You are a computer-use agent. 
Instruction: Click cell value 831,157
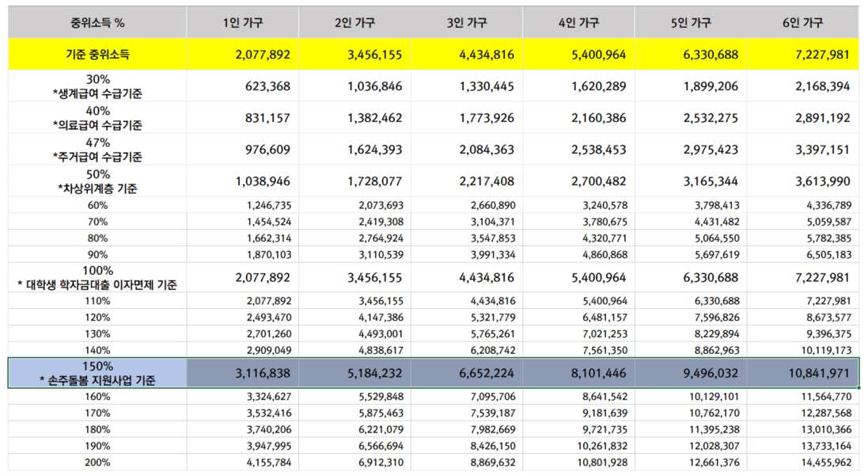tap(268, 118)
